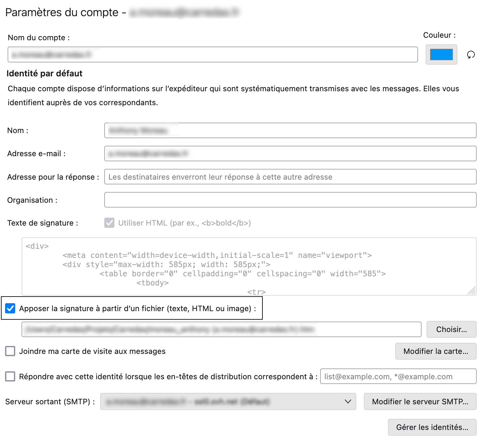Focus the empty Organisation field
The height and width of the screenshot is (448, 490).
(290, 200)
